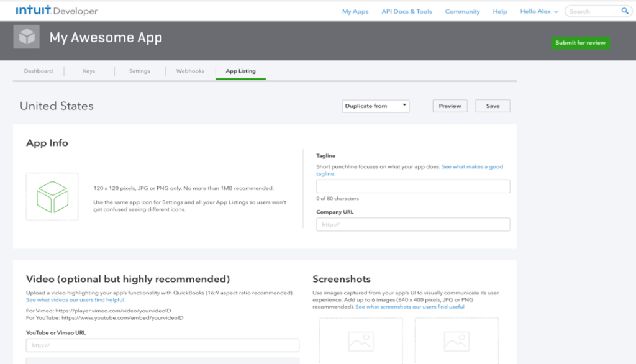Click the YouTube or Vimeo URL field
This screenshot has width=636, height=364.
pos(163,345)
